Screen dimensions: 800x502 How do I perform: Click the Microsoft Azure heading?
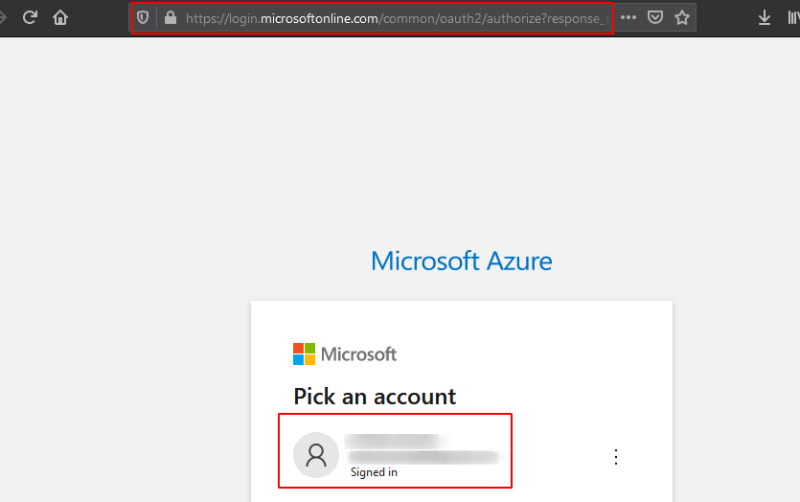click(x=461, y=261)
